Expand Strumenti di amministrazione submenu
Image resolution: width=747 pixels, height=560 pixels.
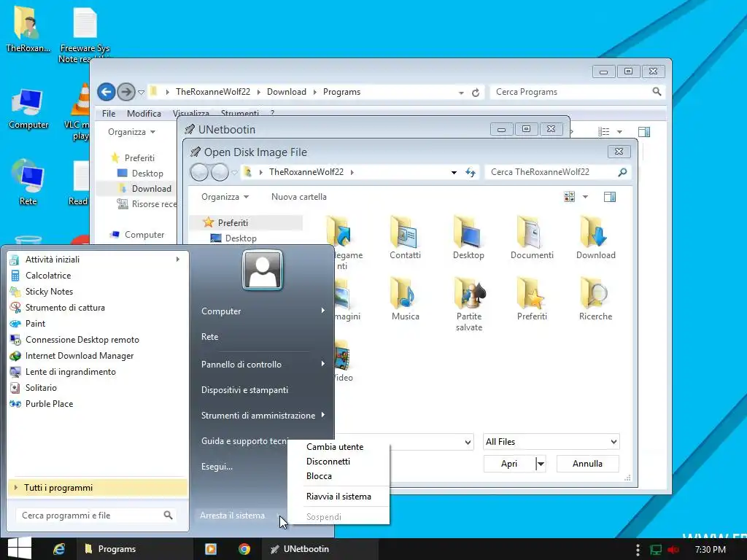pyautogui.click(x=323, y=415)
